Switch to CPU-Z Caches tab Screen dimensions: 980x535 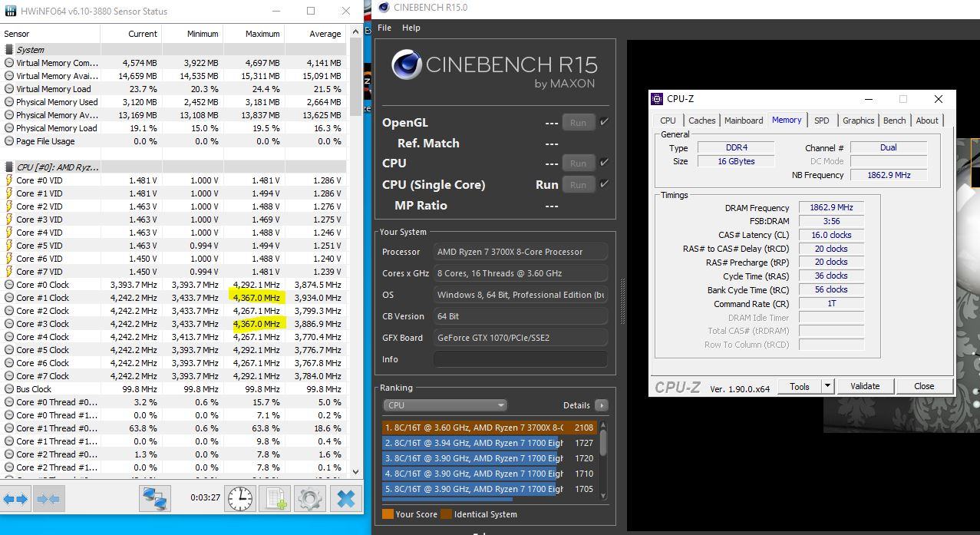[x=702, y=121]
